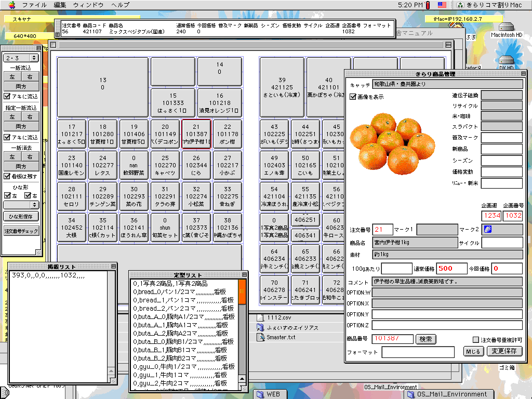Click 左 button under 指定一括流込

tap(12, 117)
